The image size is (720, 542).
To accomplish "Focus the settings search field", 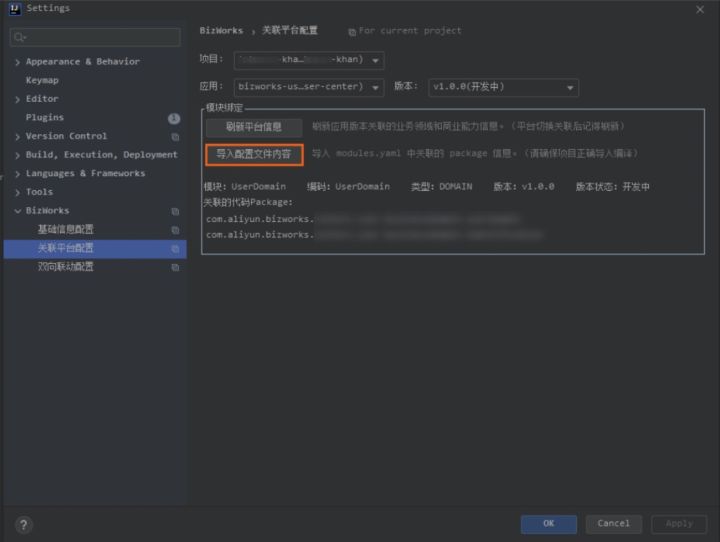I will point(95,37).
